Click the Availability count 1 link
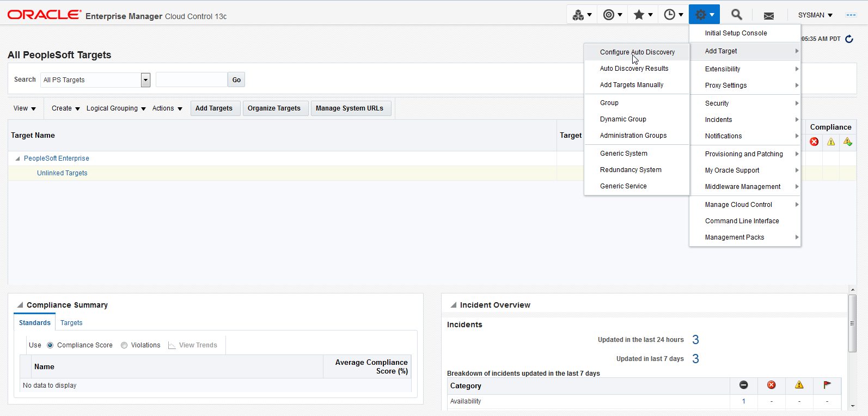The height and width of the screenshot is (416, 868). [743, 401]
